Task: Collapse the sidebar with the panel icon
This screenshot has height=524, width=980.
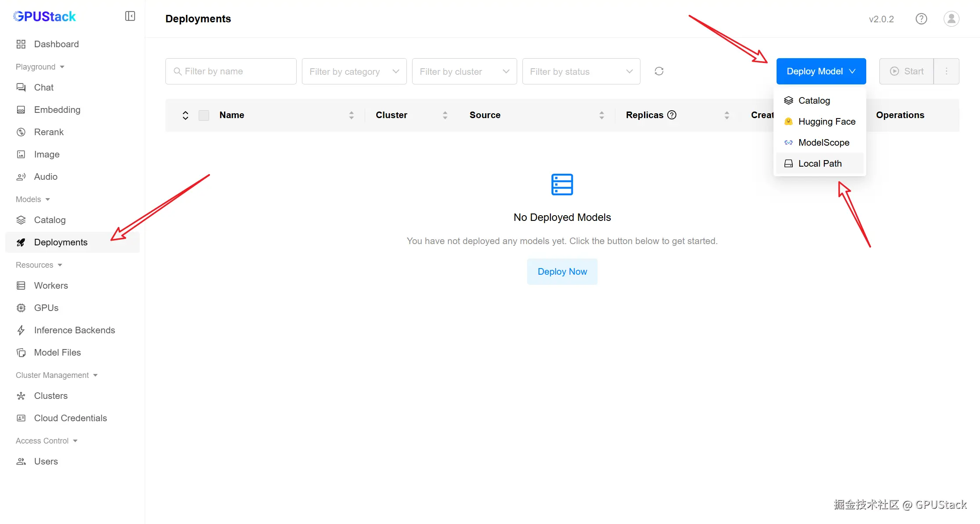Action: tap(130, 16)
